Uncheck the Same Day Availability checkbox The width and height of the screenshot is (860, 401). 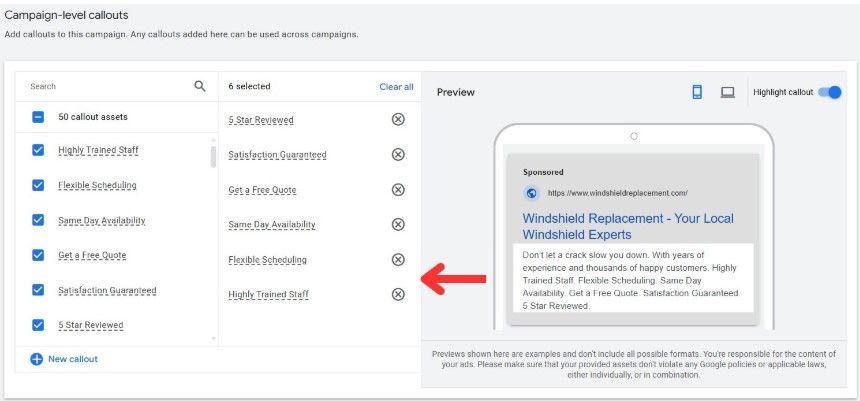click(38, 220)
